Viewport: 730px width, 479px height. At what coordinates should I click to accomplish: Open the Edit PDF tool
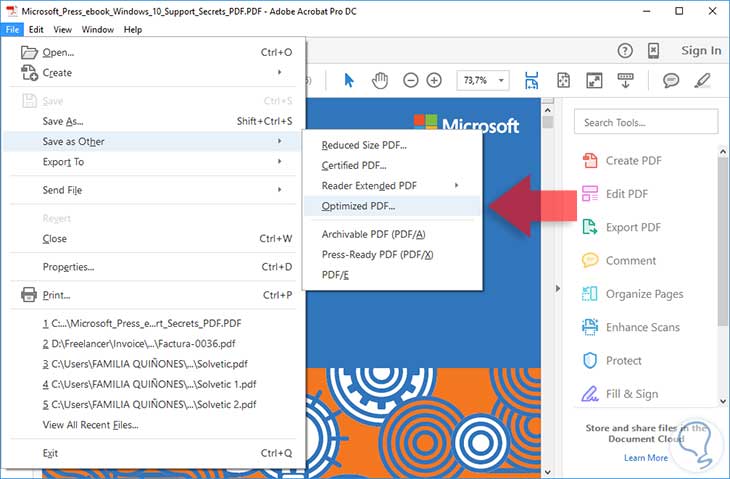(615, 194)
